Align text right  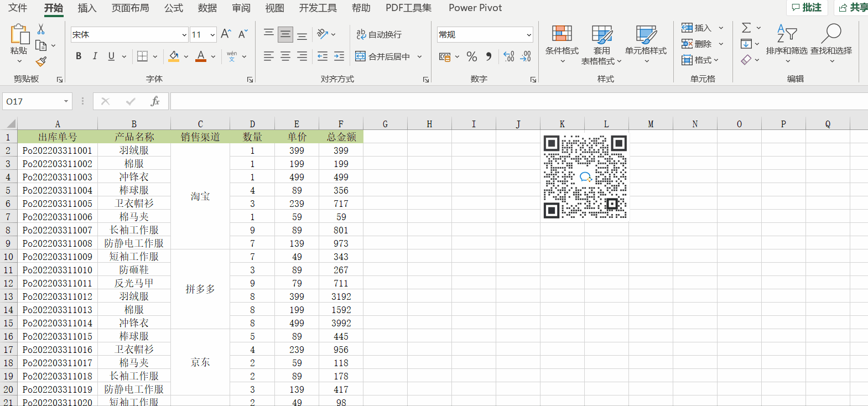(302, 56)
